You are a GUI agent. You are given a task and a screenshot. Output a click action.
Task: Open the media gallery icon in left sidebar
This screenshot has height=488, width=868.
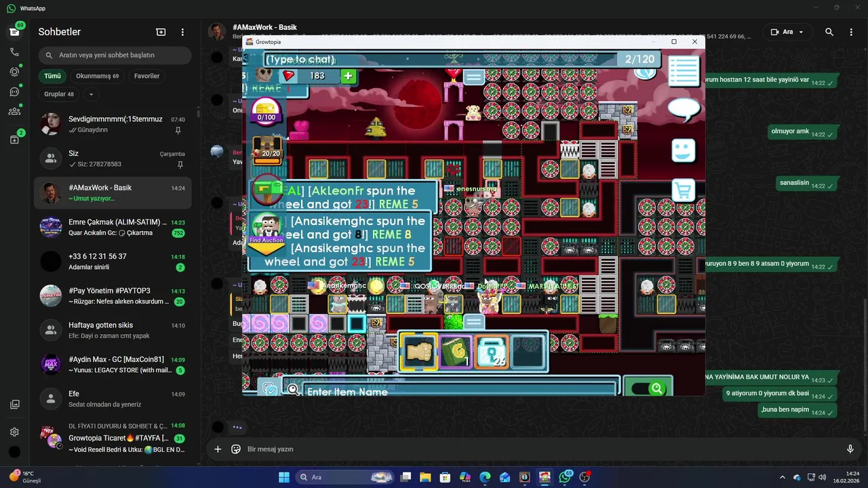pyautogui.click(x=14, y=405)
